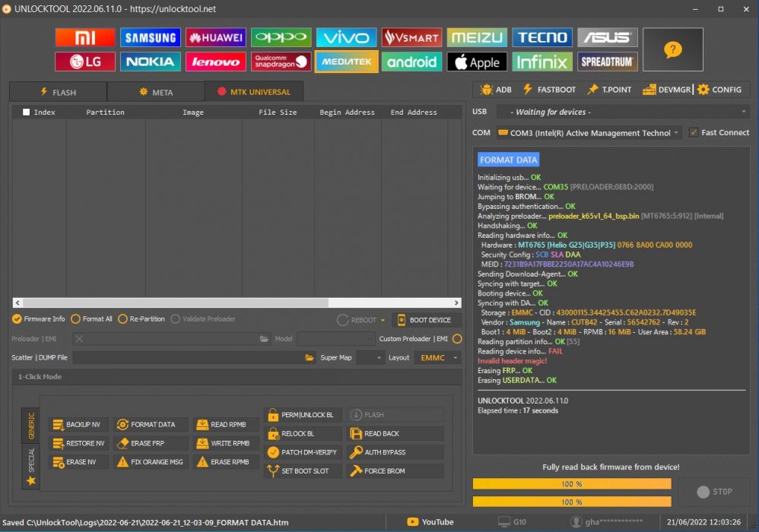Open the Huawei brand tile
759x532 pixels.
(215, 37)
